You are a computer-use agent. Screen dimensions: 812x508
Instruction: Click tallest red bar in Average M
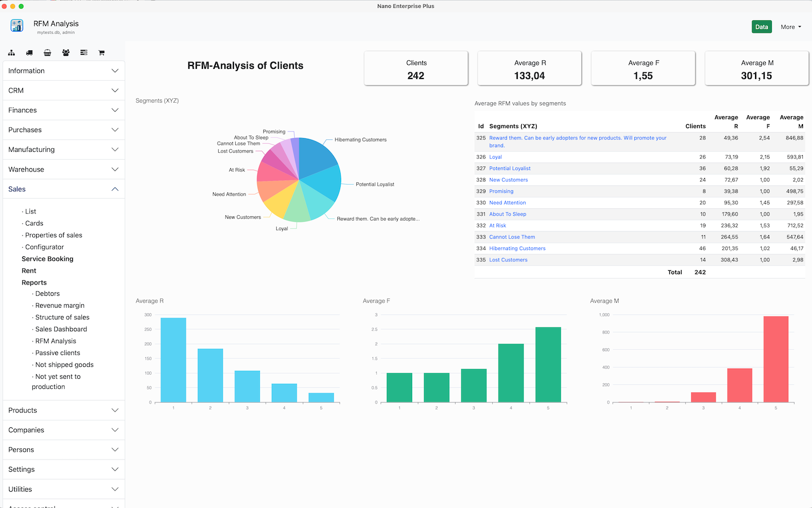776,359
